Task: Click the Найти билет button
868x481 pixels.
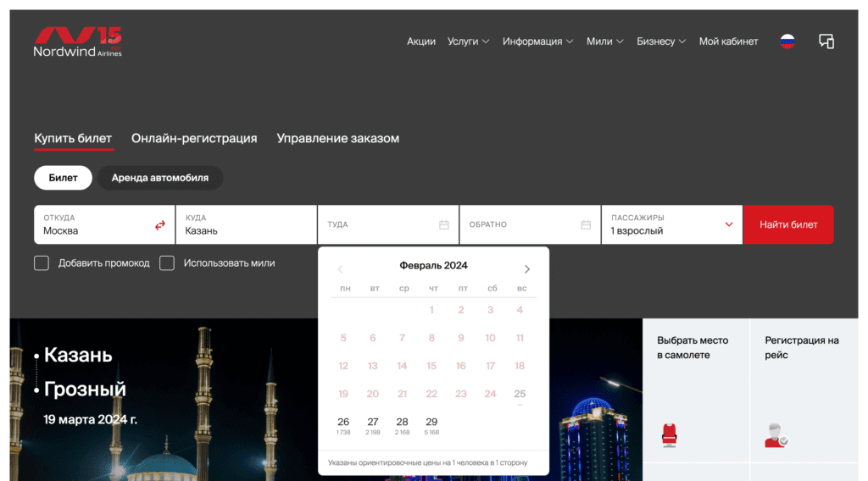Action: (788, 224)
